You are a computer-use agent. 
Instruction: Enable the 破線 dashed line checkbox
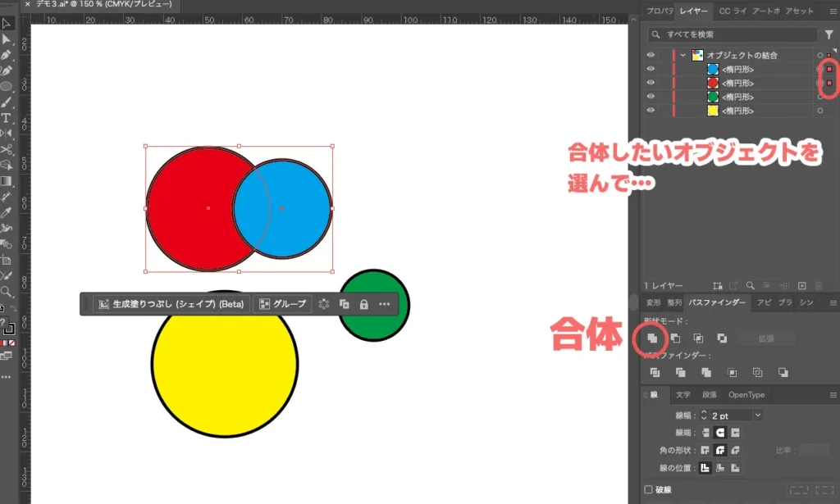pyautogui.click(x=649, y=489)
